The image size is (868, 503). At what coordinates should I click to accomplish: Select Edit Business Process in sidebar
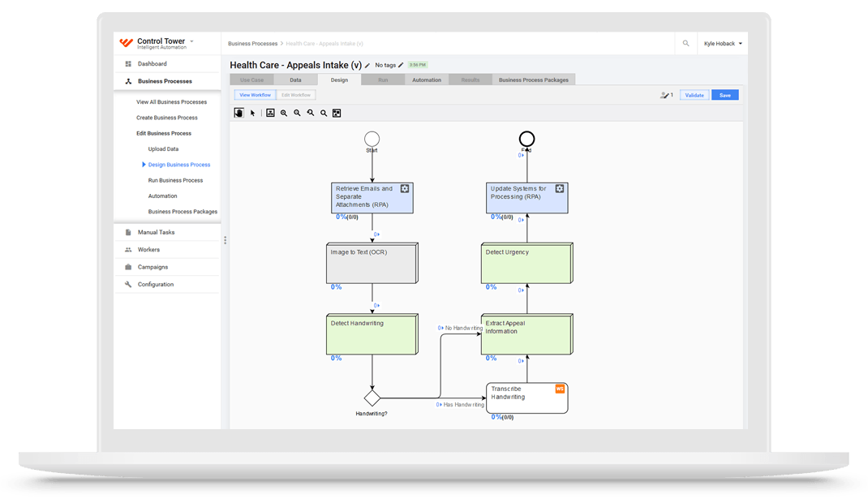coord(164,133)
